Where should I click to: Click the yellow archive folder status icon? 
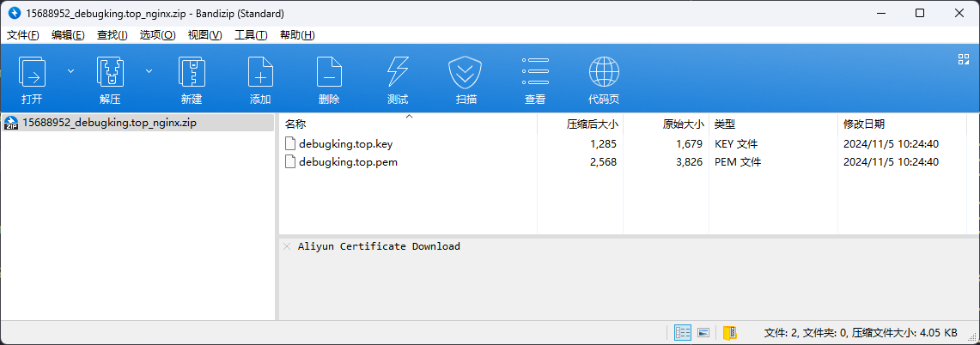coord(730,332)
